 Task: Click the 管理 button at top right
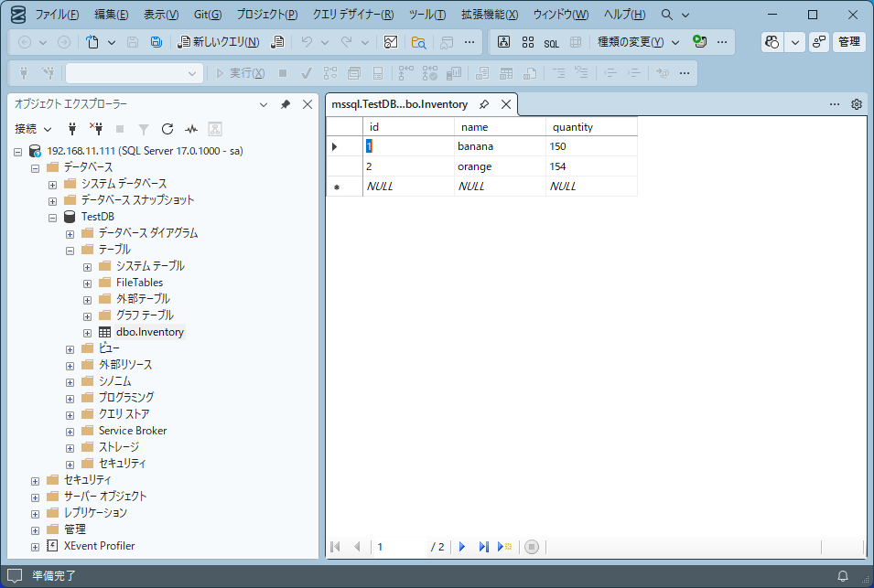tap(848, 42)
